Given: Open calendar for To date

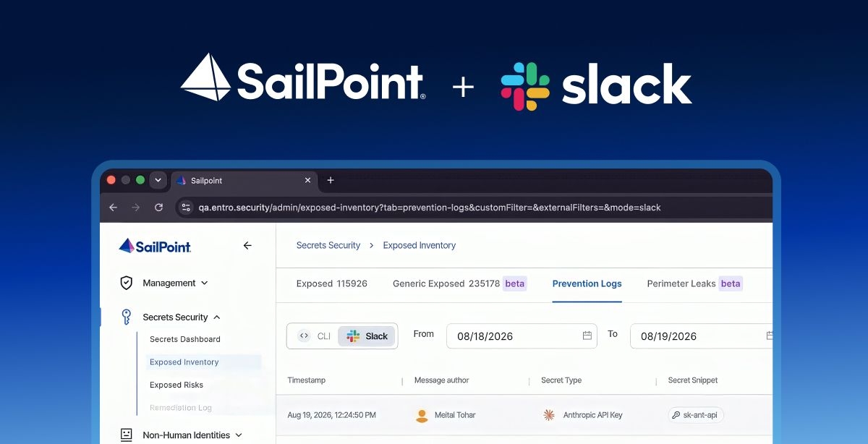Looking at the screenshot, I should tap(770, 336).
